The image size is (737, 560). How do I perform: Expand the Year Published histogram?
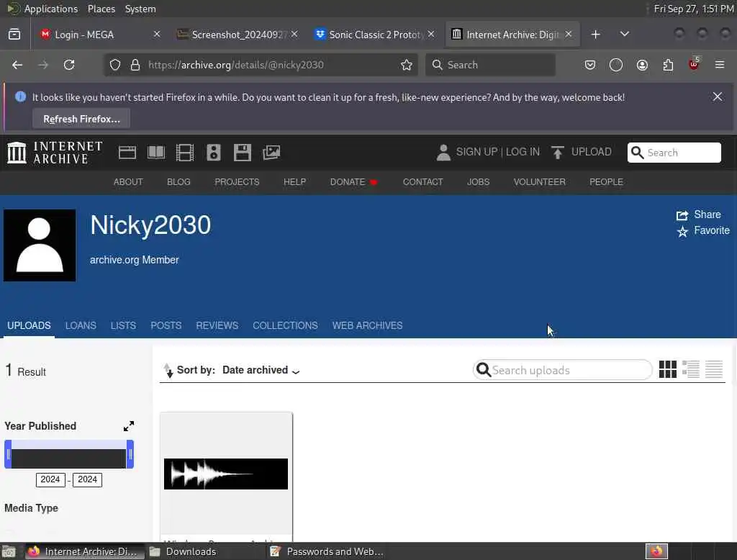pos(129,426)
